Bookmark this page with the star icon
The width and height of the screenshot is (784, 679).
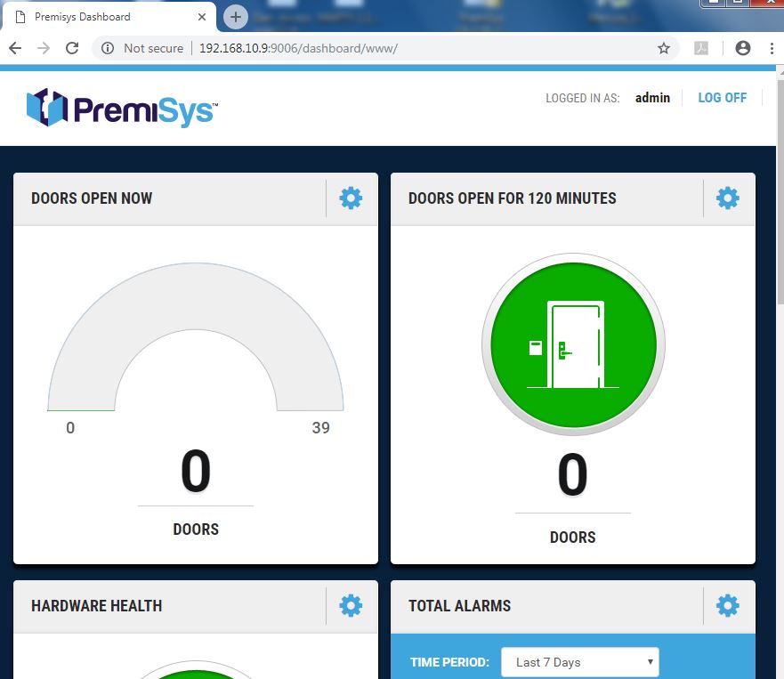point(664,48)
